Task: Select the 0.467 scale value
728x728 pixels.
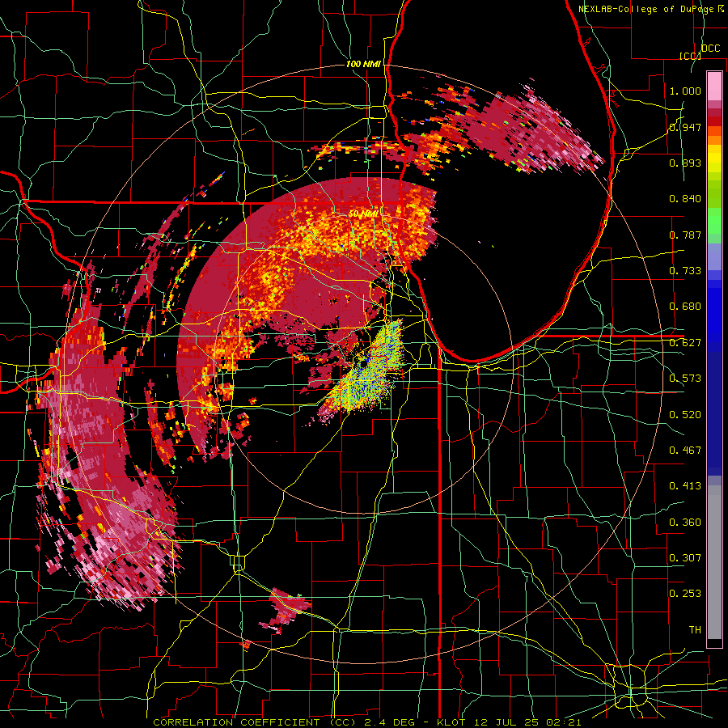Action: pyautogui.click(x=685, y=451)
